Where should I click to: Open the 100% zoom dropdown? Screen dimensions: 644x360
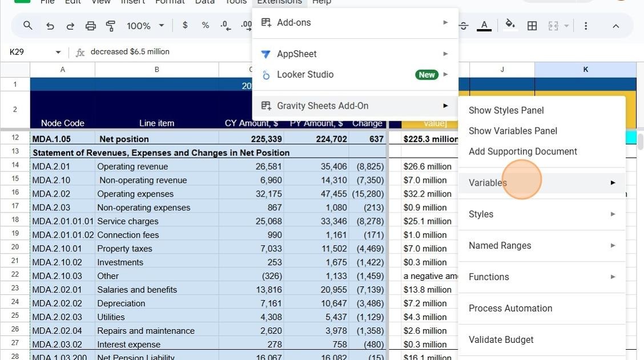pos(146,26)
